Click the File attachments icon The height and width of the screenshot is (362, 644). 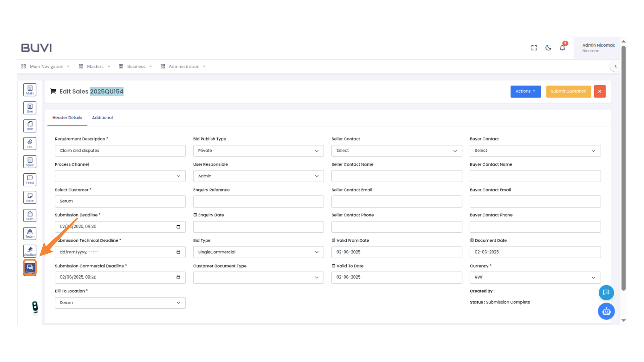click(30, 143)
